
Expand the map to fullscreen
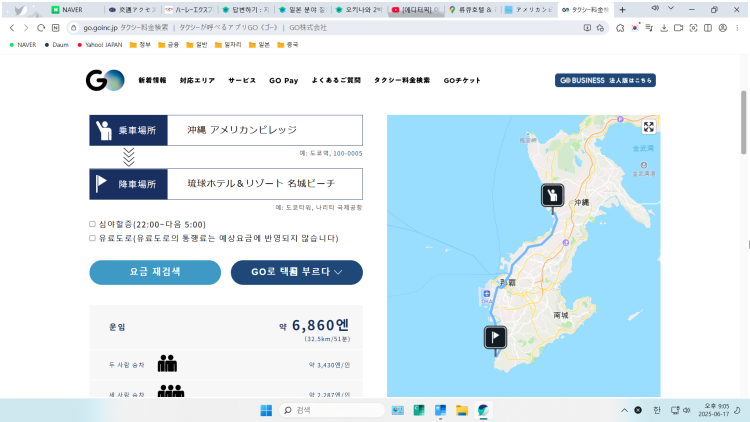pyautogui.click(x=648, y=127)
